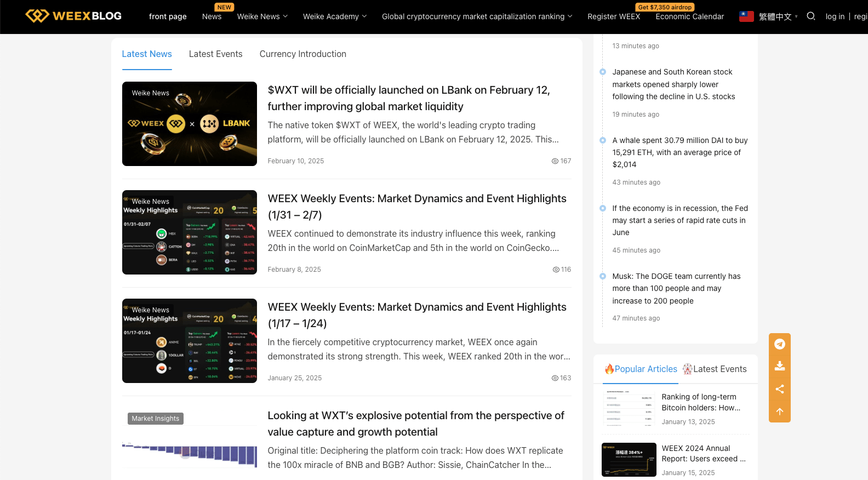Viewport: 868px width, 480px height.
Task: Open Ranking of long-term Bitcoin holders article
Action: coord(701,402)
